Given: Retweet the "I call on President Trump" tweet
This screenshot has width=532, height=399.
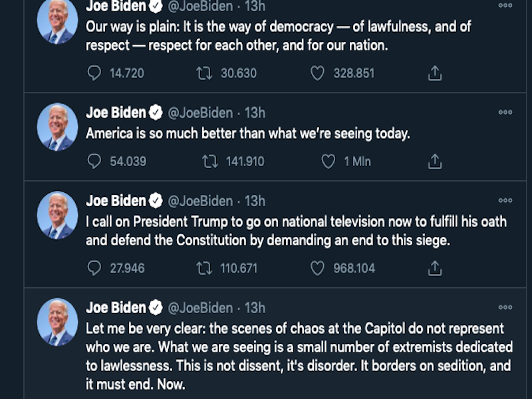Looking at the screenshot, I should pyautogui.click(x=204, y=268).
